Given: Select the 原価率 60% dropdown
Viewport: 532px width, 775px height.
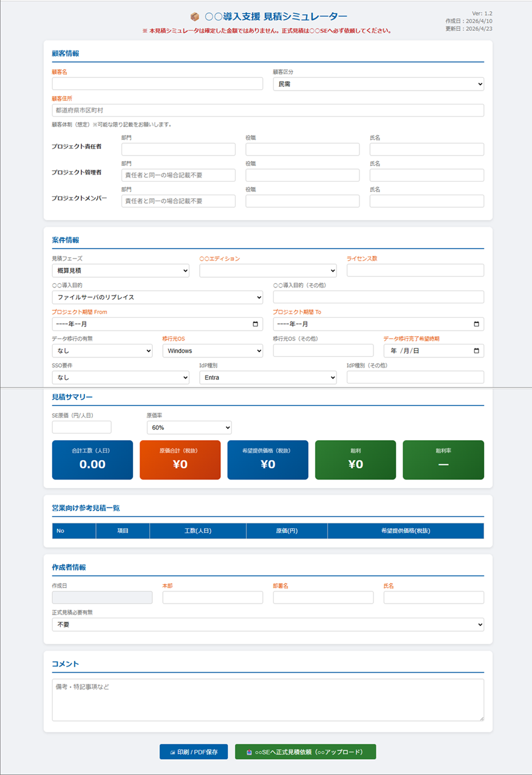Looking at the screenshot, I should pos(189,427).
